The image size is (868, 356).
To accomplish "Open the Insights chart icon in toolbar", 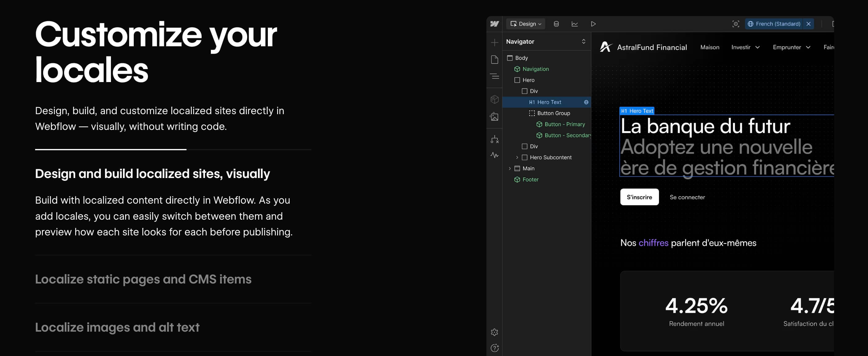I will coord(575,24).
